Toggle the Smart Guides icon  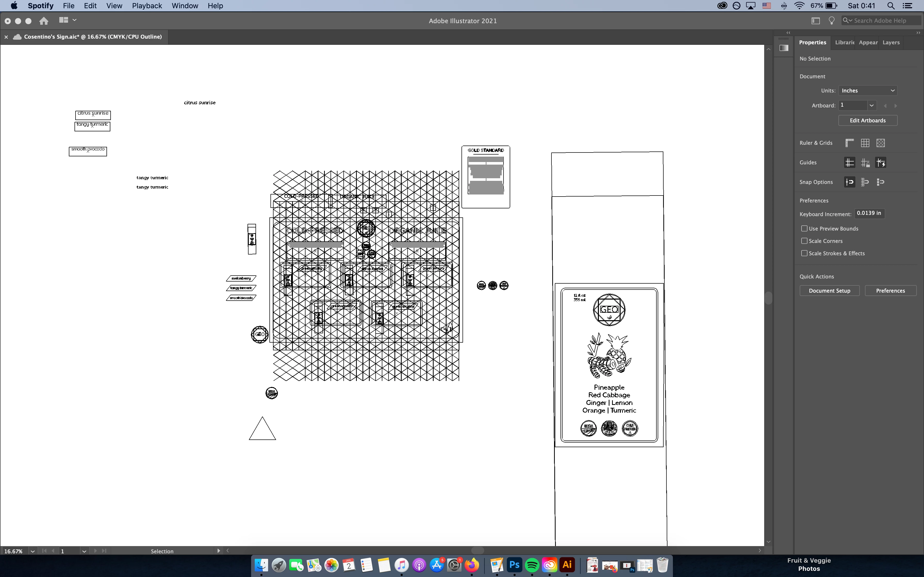click(880, 163)
